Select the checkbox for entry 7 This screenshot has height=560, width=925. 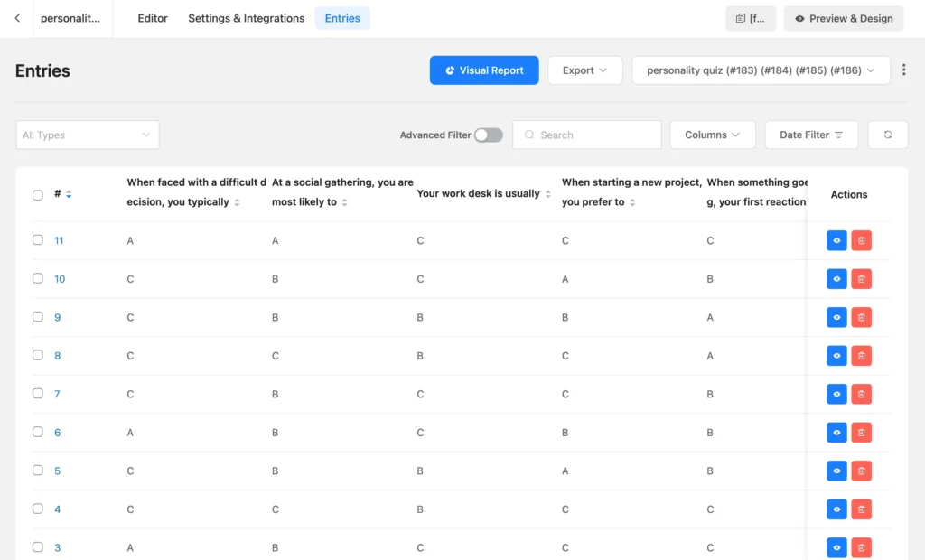pos(38,393)
